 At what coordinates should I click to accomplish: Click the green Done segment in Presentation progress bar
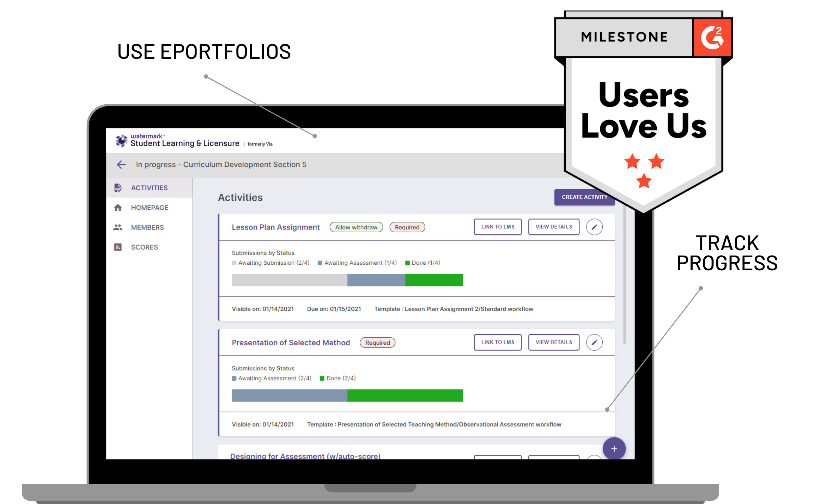405,395
